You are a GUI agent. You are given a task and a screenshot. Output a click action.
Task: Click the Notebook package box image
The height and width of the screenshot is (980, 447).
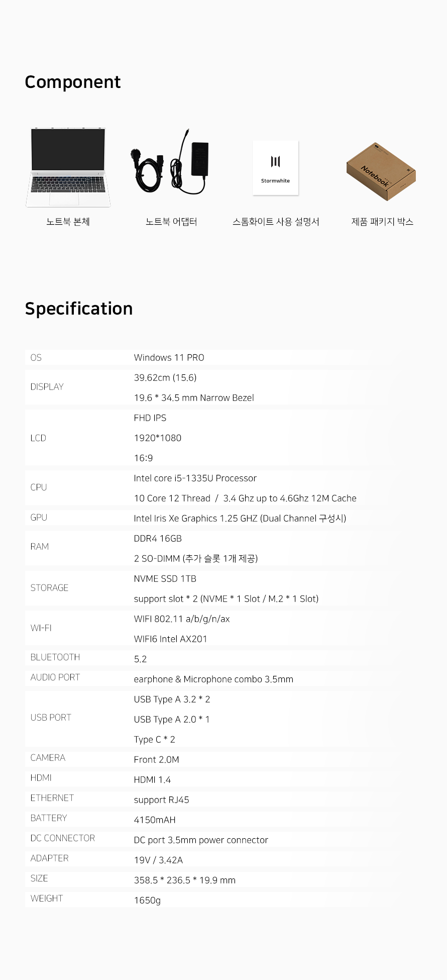(x=381, y=171)
